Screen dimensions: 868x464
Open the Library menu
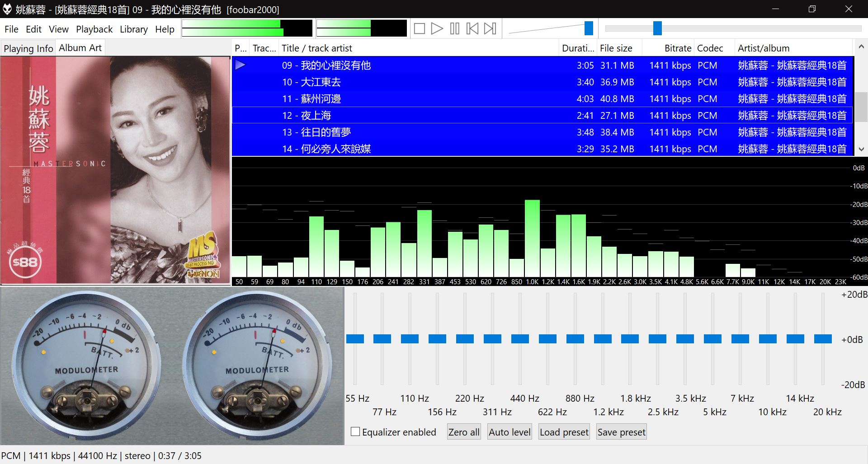tap(133, 29)
